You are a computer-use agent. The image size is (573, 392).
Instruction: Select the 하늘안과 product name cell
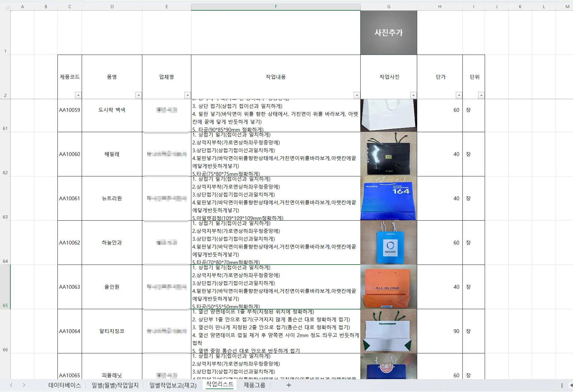pyautogui.click(x=112, y=243)
